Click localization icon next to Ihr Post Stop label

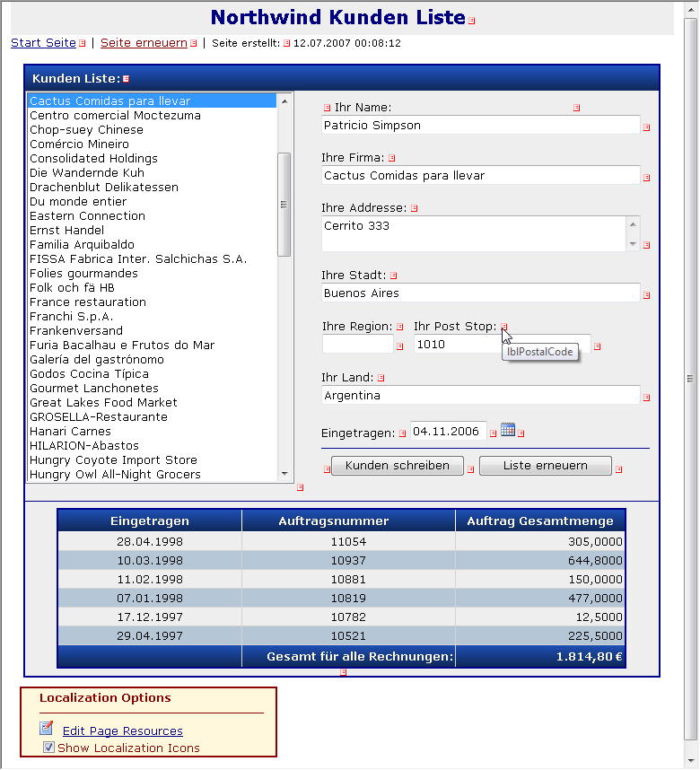pyautogui.click(x=504, y=328)
